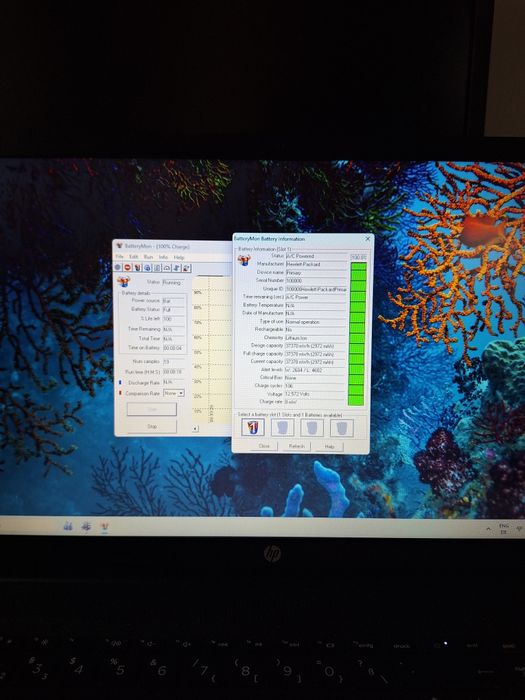Click the Unique ID value field
Viewport: 525px width, 700px height.
point(316,289)
